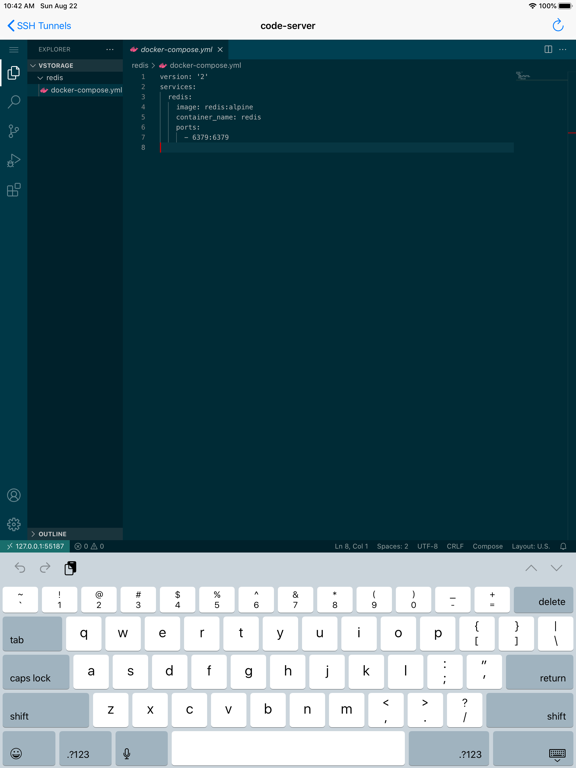The width and height of the screenshot is (576, 768).
Task: Go back to SSH Tunnels
Action: click(x=39, y=25)
